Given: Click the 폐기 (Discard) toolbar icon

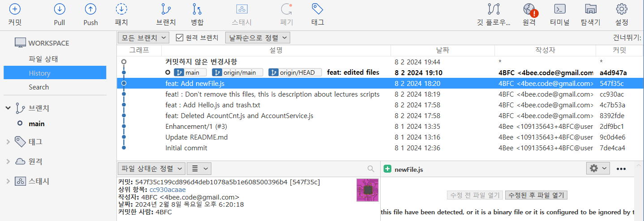Looking at the screenshot, I should coord(287,9).
